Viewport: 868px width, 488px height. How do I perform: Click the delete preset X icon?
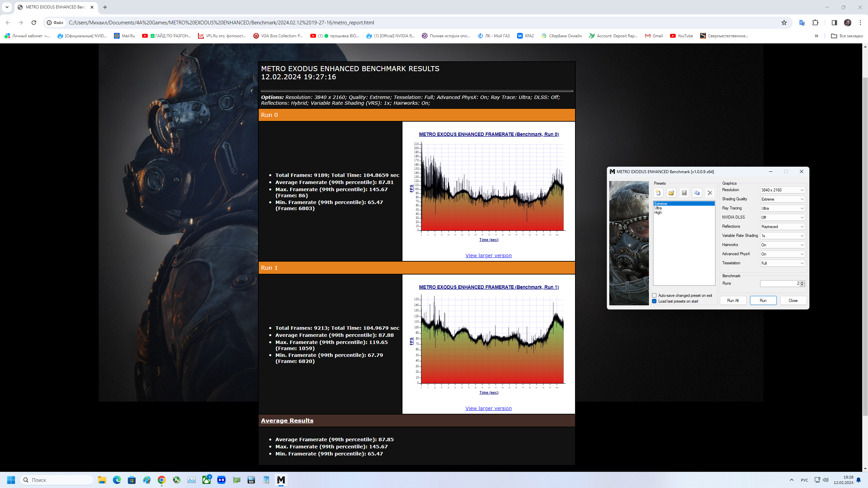click(710, 193)
